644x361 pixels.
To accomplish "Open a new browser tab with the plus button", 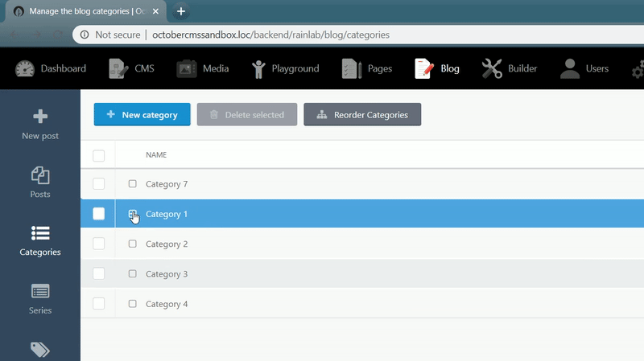I will (x=180, y=11).
